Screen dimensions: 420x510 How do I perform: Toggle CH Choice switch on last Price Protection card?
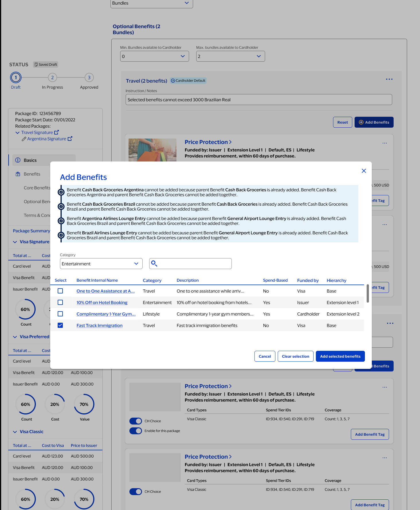point(136,492)
